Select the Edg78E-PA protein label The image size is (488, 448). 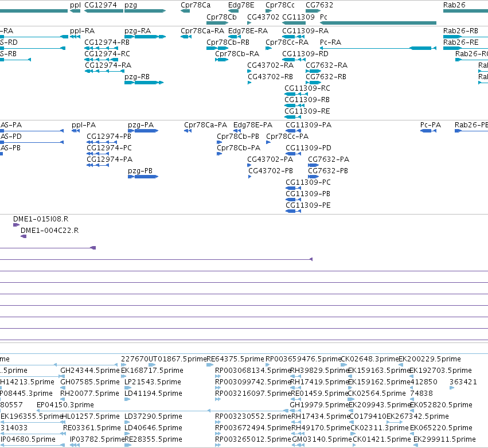pos(253,126)
